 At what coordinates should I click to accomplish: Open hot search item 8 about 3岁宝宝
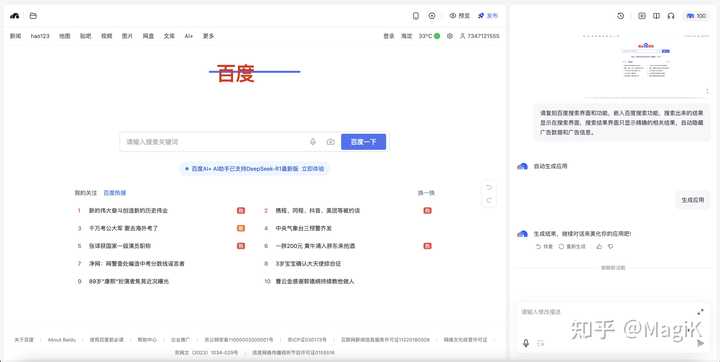tap(308, 264)
